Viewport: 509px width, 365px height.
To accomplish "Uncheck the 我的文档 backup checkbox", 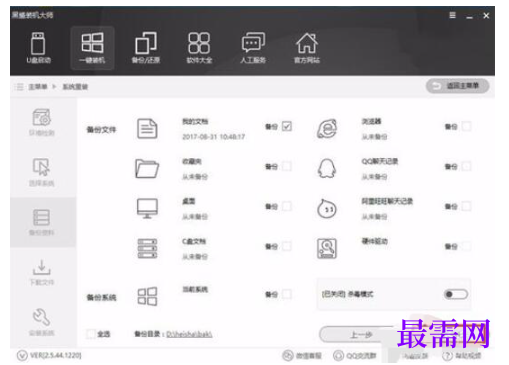I will pyautogui.click(x=287, y=126).
